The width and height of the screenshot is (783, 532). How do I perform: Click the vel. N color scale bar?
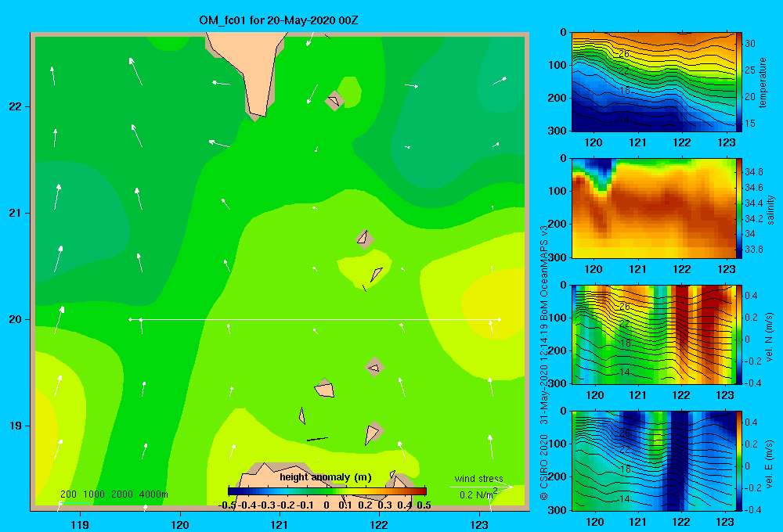tap(739, 334)
